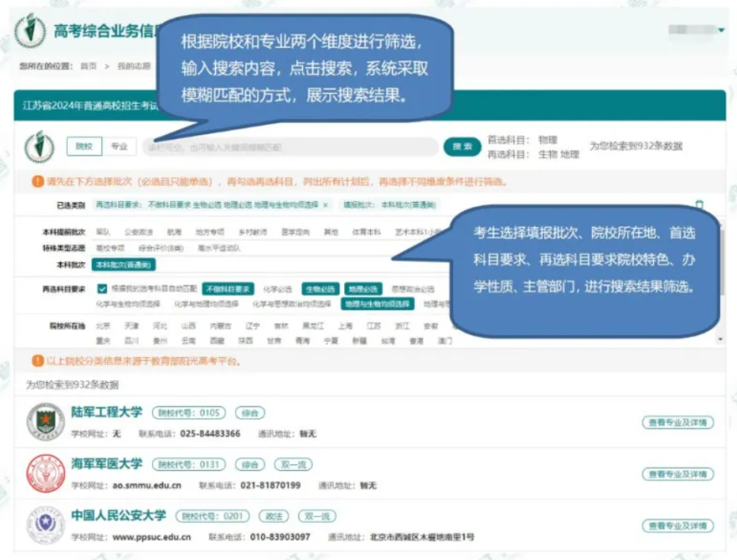This screenshot has height=560, width=737.
Task: Click the keyword search input field
Action: (x=291, y=147)
